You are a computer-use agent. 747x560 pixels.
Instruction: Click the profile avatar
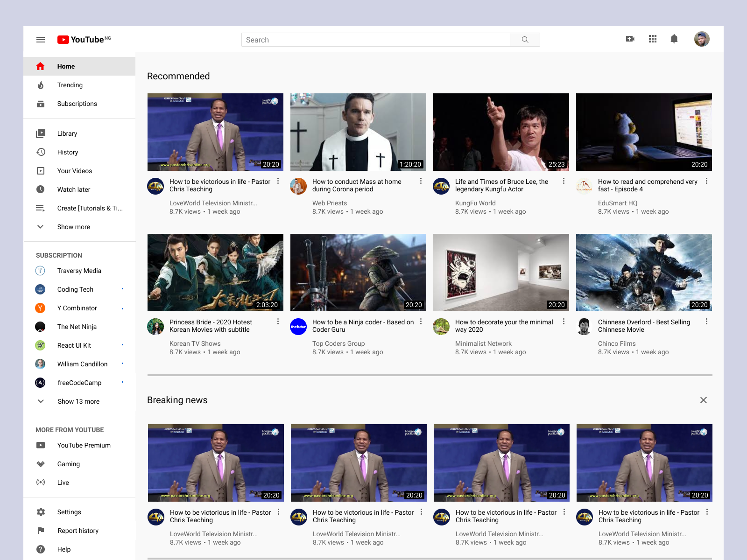(x=702, y=39)
